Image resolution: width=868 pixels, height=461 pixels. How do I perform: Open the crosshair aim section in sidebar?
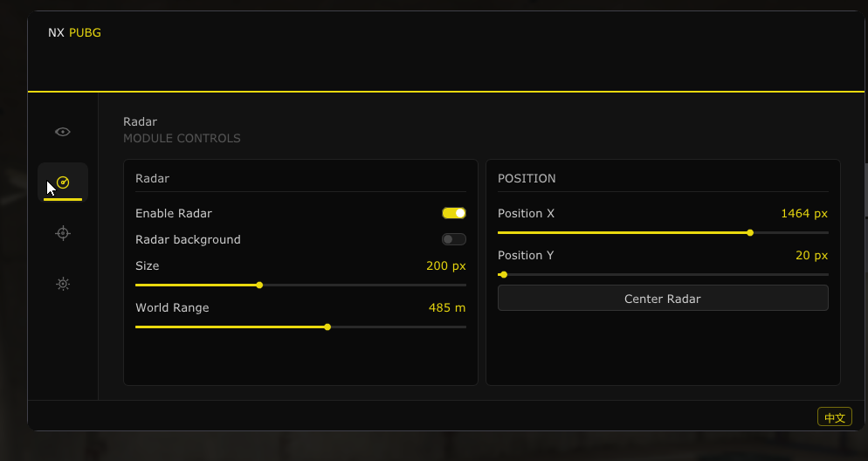click(x=63, y=233)
